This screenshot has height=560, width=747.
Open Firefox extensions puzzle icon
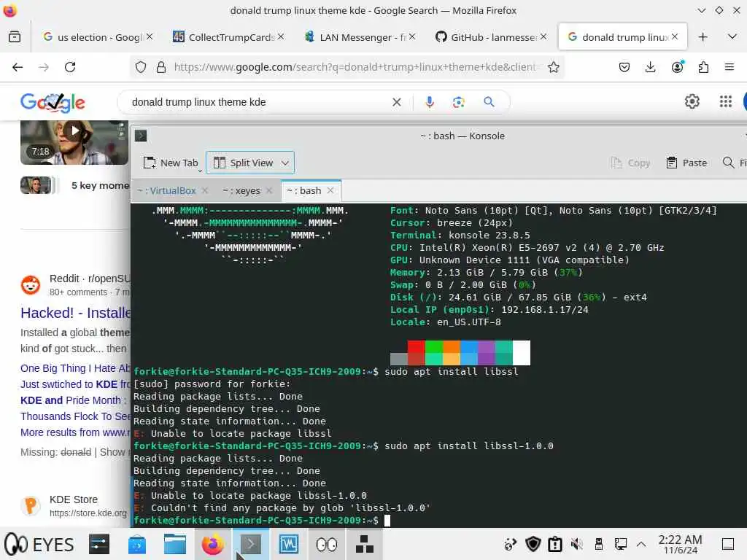click(x=704, y=67)
